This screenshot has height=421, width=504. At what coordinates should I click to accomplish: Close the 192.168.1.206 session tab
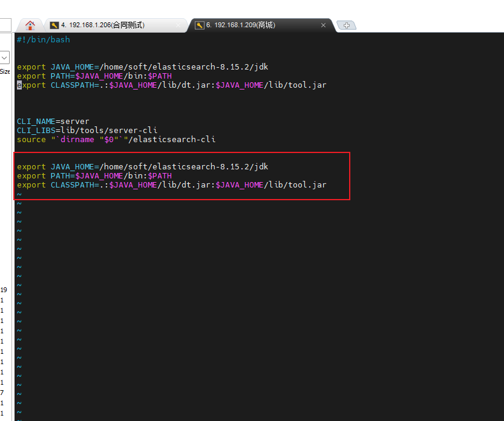tap(178, 25)
